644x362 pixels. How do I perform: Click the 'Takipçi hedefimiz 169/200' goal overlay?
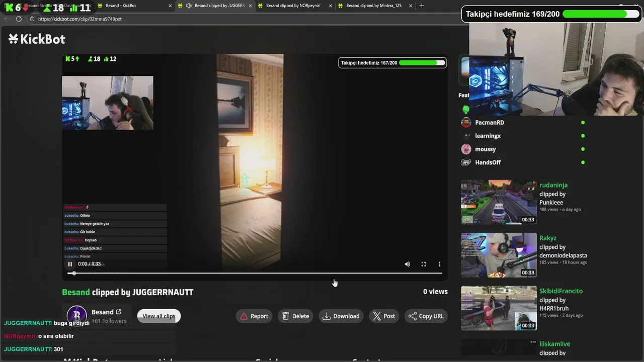tap(552, 14)
